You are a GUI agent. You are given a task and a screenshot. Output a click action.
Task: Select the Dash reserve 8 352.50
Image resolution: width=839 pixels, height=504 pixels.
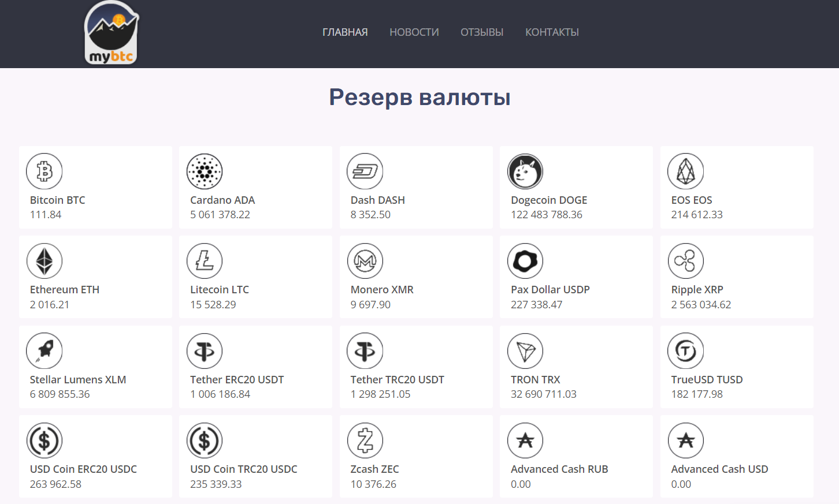point(370,215)
